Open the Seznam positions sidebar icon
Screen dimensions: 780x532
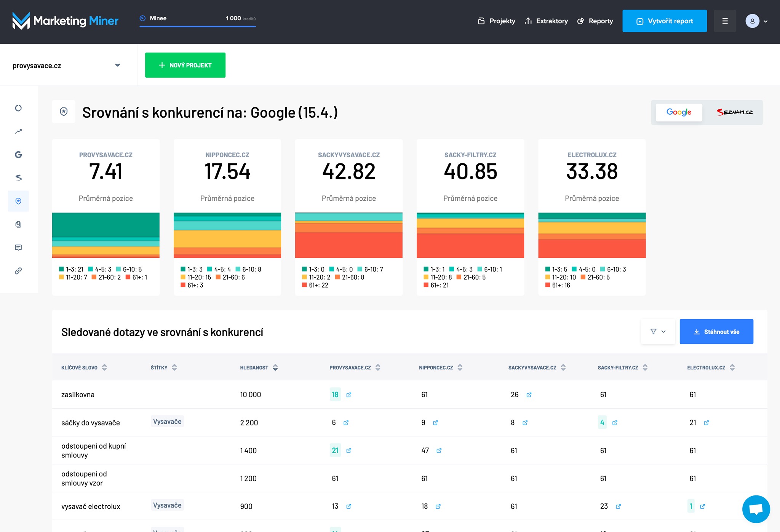point(18,178)
